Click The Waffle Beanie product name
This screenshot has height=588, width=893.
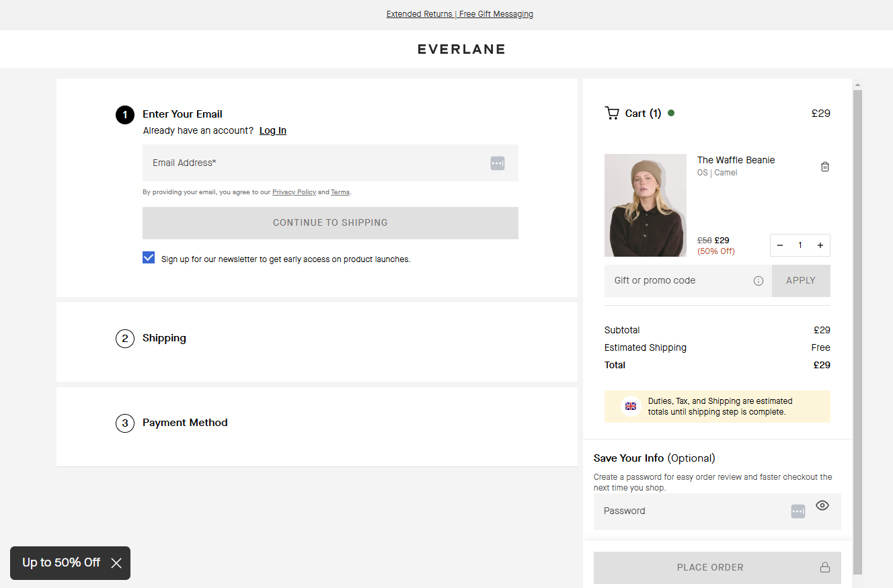736,160
